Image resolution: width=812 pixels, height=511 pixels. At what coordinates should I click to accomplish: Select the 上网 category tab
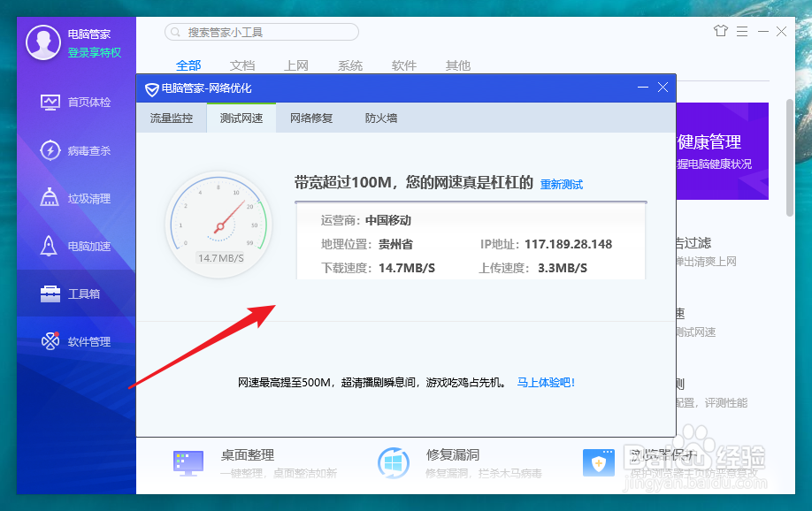click(296, 65)
